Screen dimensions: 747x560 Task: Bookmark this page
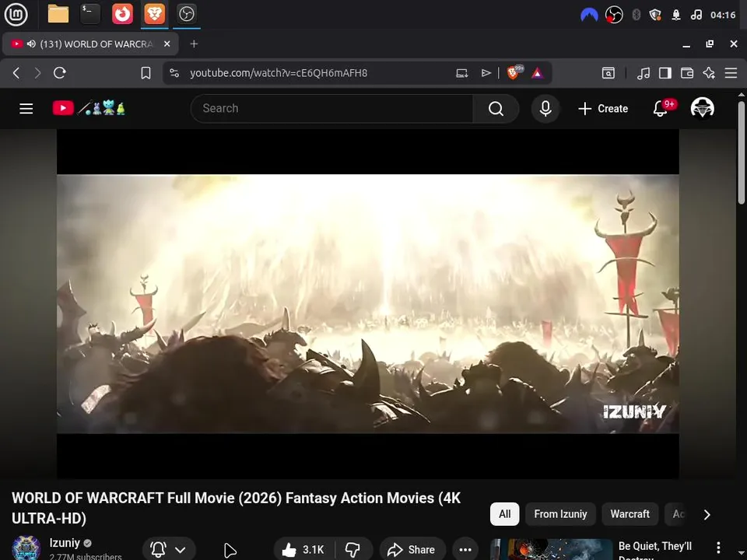pyautogui.click(x=146, y=73)
